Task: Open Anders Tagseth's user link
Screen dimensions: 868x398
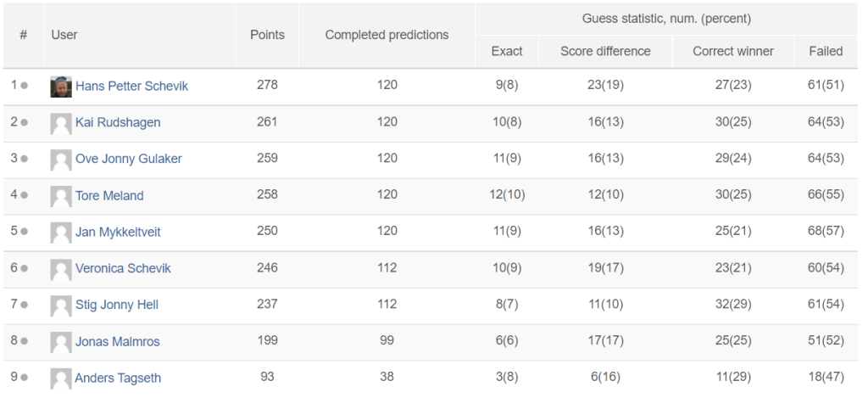Action: (x=118, y=378)
